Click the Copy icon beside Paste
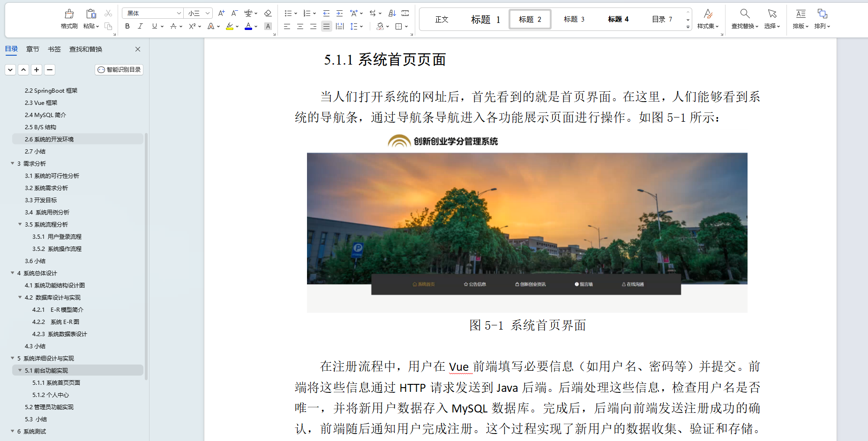This screenshot has width=868, height=441. (x=108, y=26)
